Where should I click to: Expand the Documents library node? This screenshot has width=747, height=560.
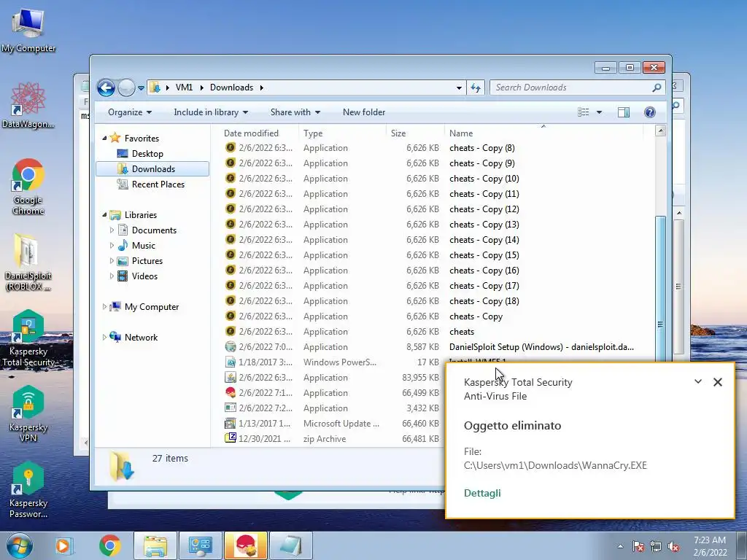tap(112, 230)
